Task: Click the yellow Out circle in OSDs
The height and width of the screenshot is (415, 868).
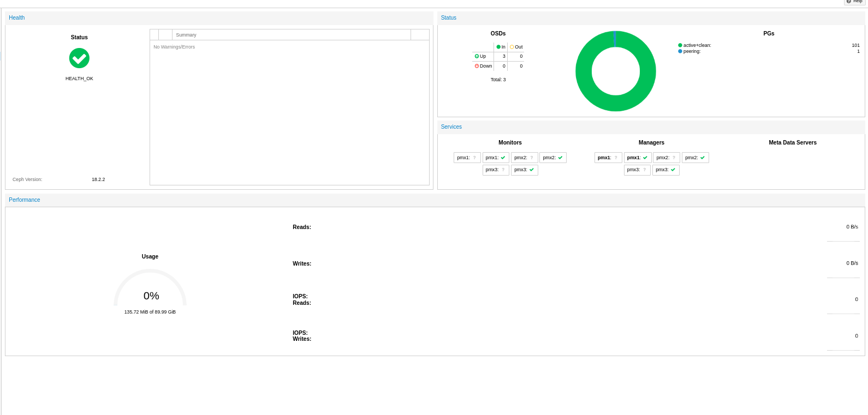Action: (x=512, y=47)
